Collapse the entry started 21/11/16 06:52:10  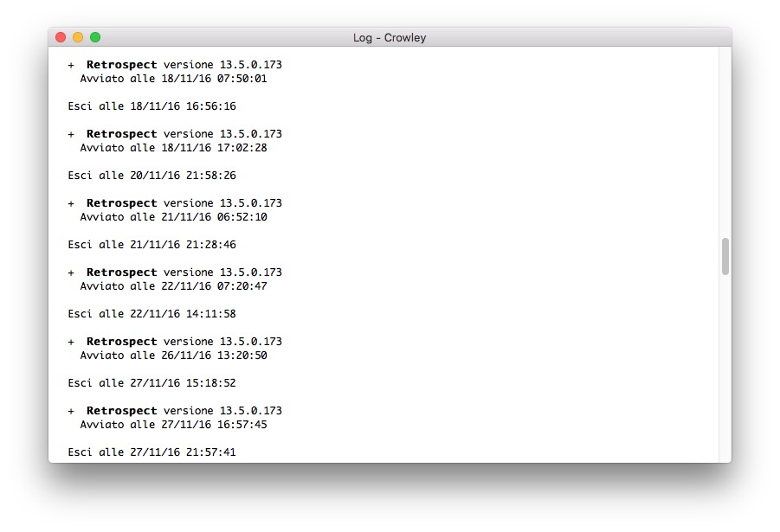[71, 203]
